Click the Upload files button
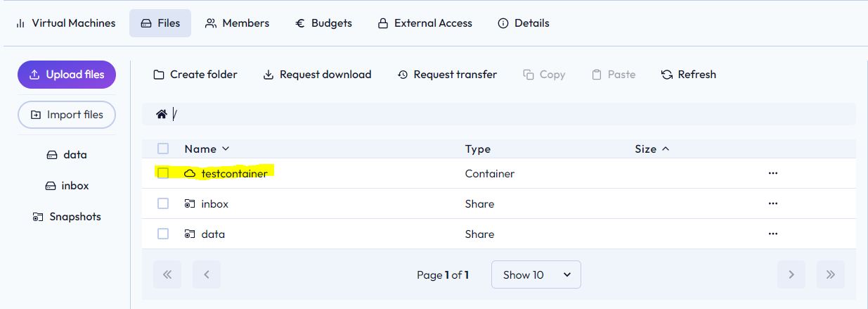868x309 pixels. [x=67, y=75]
